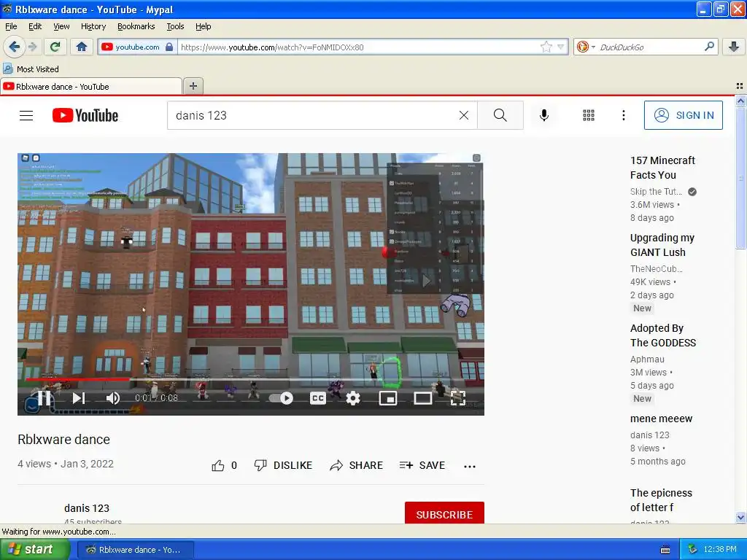
Task: Open the danis 123 channel link
Action: pyautogui.click(x=87, y=508)
